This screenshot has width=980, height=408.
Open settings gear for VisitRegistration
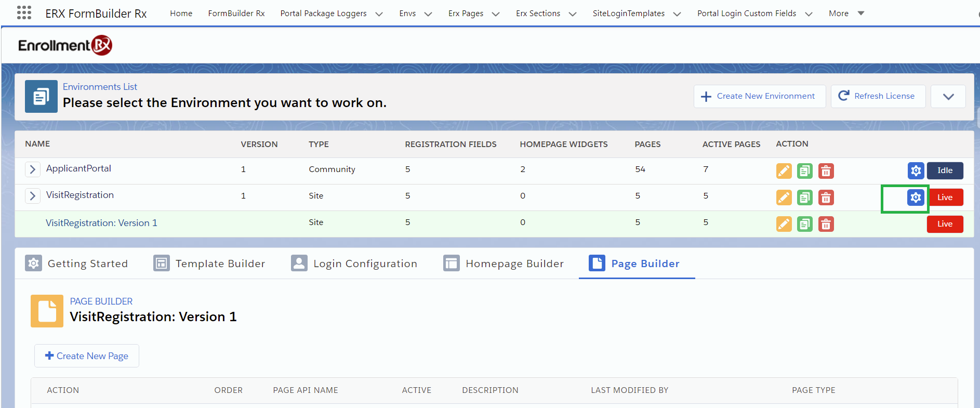[916, 198]
